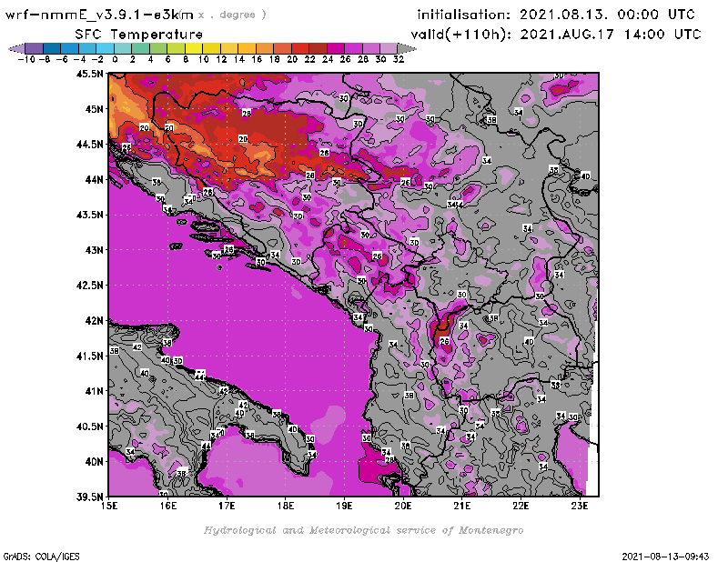
Task: Click the 41.5N latitude axis label
Action: (x=89, y=356)
